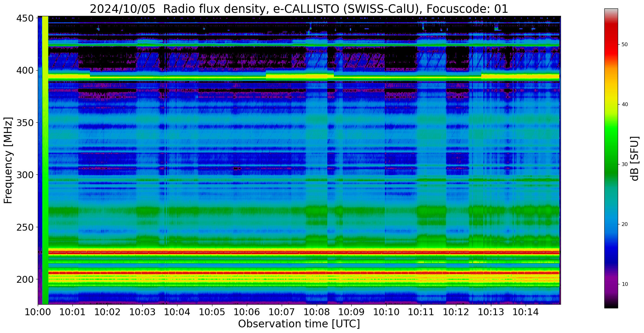Click the 250 frequency tick label

click(25, 227)
